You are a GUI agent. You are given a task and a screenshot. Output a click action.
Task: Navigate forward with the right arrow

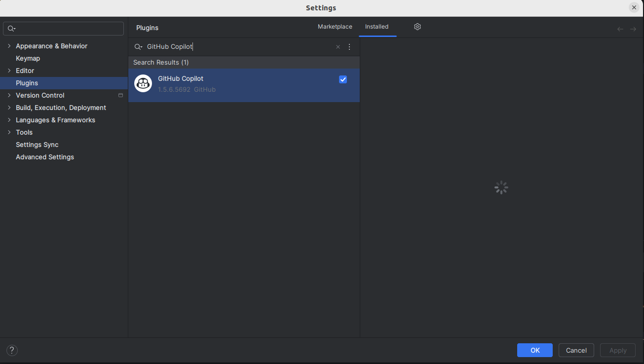(x=633, y=29)
